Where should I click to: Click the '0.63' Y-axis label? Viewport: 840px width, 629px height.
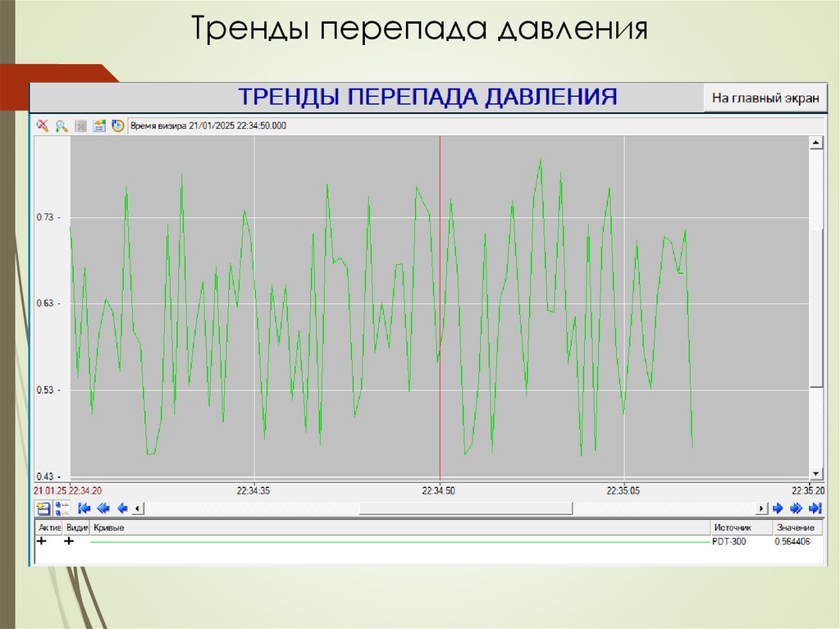45,303
